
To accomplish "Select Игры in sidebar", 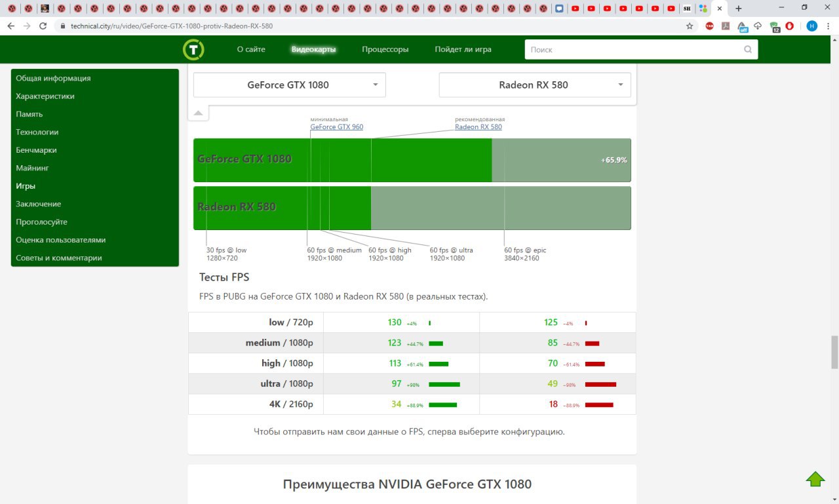I will click(x=26, y=186).
